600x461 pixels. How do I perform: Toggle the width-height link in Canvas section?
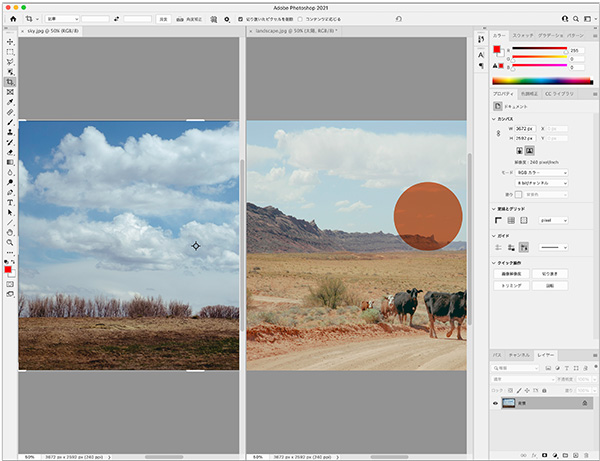498,134
